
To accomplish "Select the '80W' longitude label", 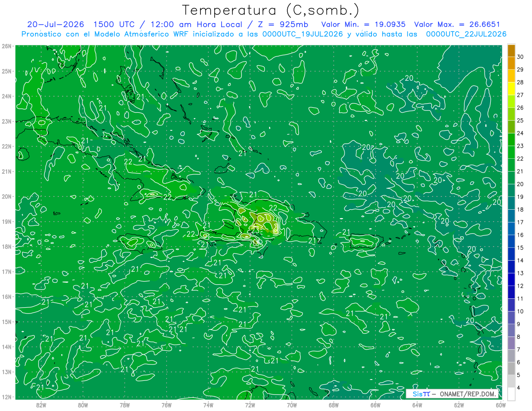I will pyautogui.click(x=83, y=404).
